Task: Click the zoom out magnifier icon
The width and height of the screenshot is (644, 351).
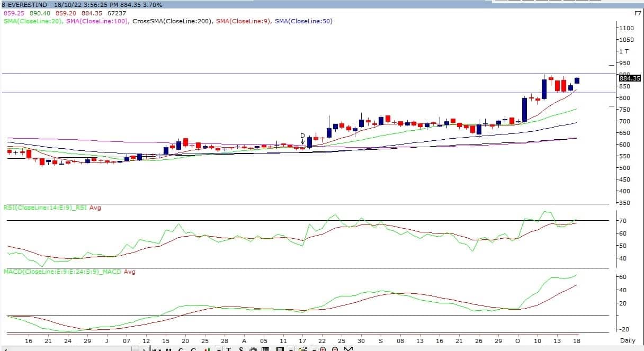Action: (x=335, y=349)
